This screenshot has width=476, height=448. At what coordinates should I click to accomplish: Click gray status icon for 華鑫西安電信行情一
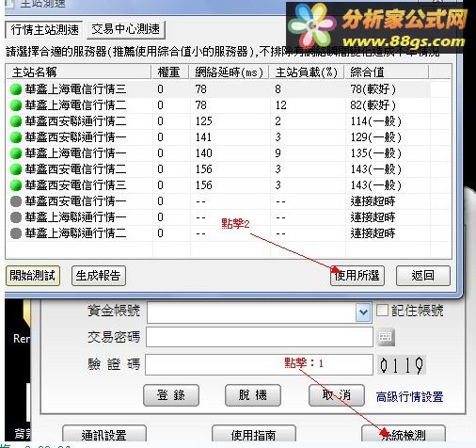16,201
